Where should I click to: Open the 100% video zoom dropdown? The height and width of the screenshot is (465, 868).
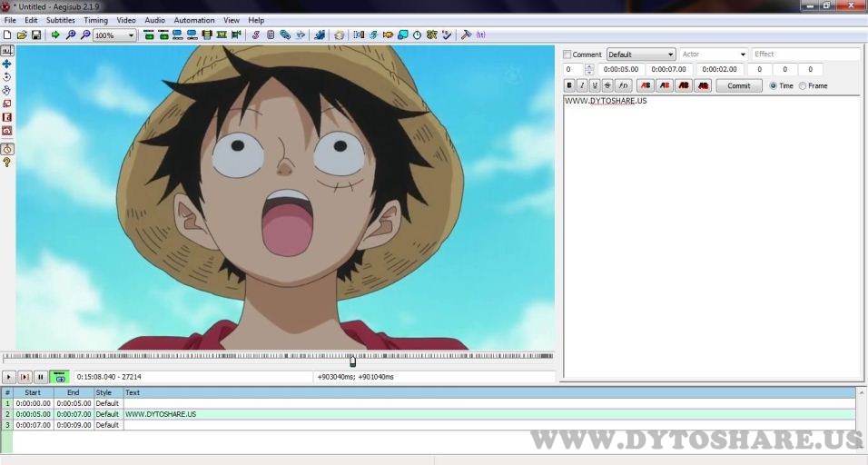(x=114, y=35)
